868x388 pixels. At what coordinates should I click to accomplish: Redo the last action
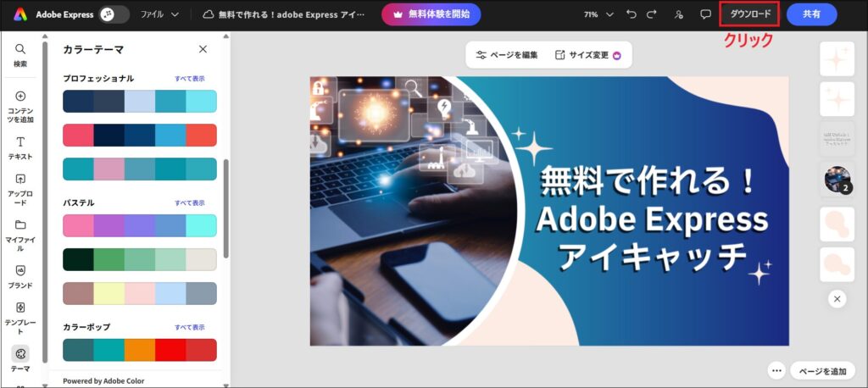point(652,14)
